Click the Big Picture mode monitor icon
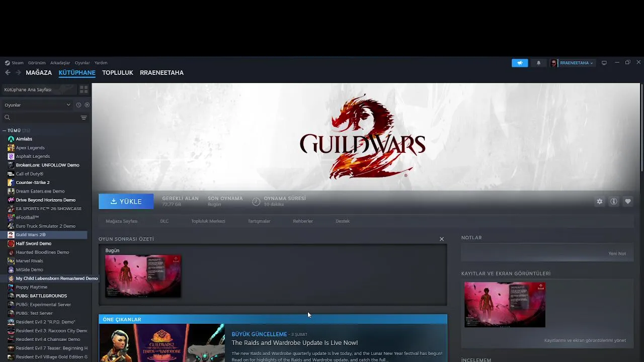Viewport: 644px width, 362px height. (604, 63)
